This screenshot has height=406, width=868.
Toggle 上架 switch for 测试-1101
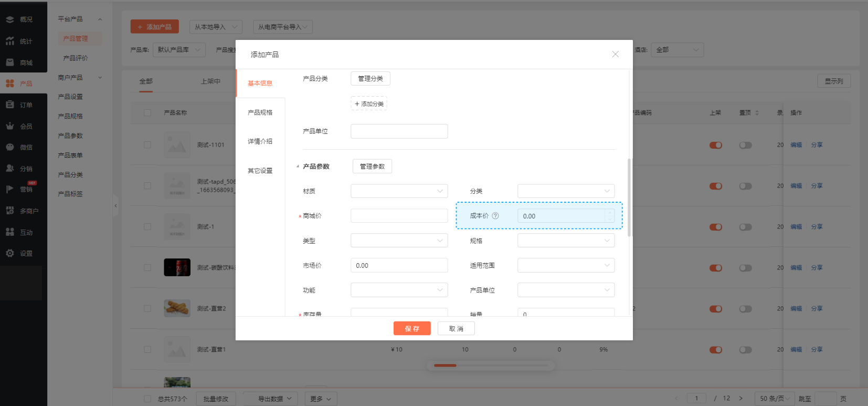click(x=716, y=145)
